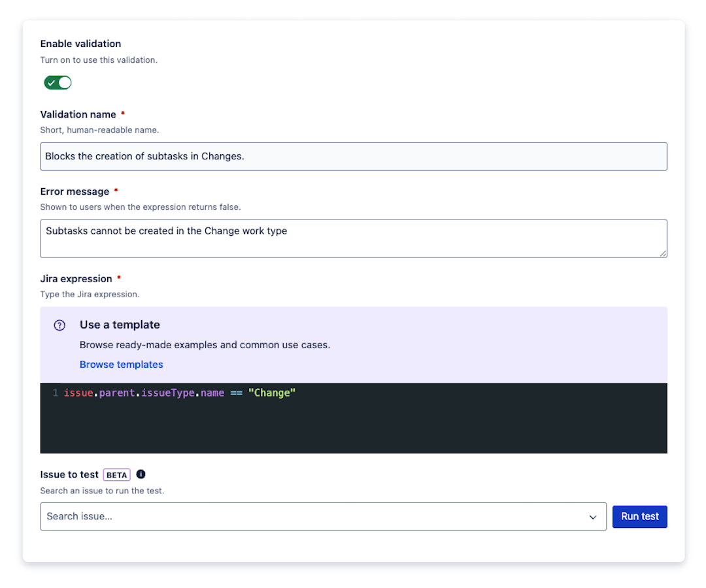Click the question mark template help icon
This screenshot has width=706, height=588.
click(59, 325)
